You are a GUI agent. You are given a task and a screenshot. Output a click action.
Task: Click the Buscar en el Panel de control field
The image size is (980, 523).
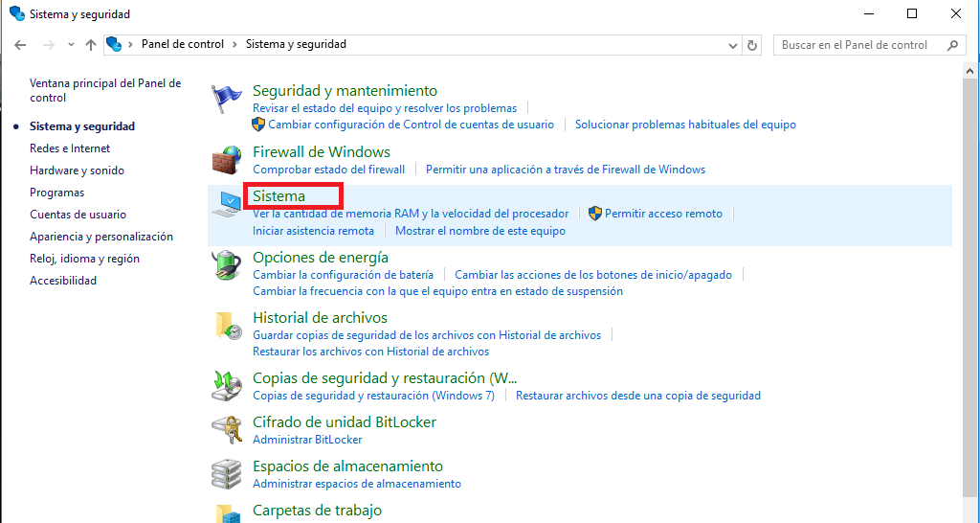click(x=870, y=45)
